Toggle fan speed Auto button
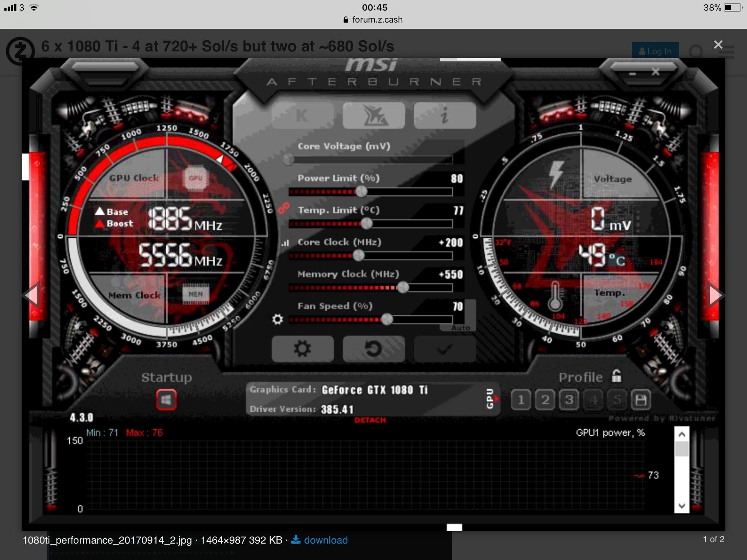Image resolution: width=747 pixels, height=560 pixels. point(461,328)
